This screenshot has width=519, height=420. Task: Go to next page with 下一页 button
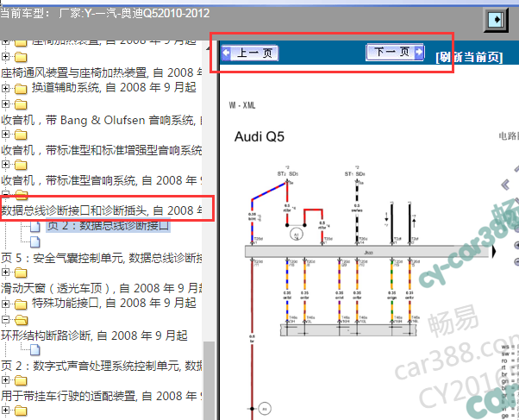pos(395,52)
